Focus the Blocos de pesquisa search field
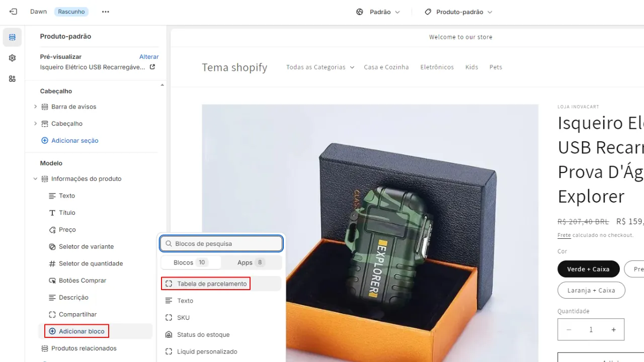Image resolution: width=644 pixels, height=362 pixels. tap(221, 244)
